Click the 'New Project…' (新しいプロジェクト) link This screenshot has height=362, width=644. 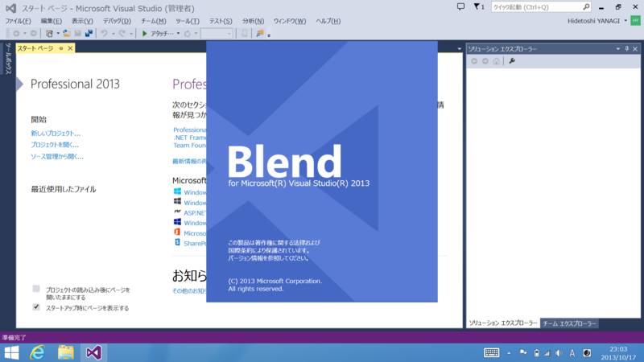[x=56, y=134]
